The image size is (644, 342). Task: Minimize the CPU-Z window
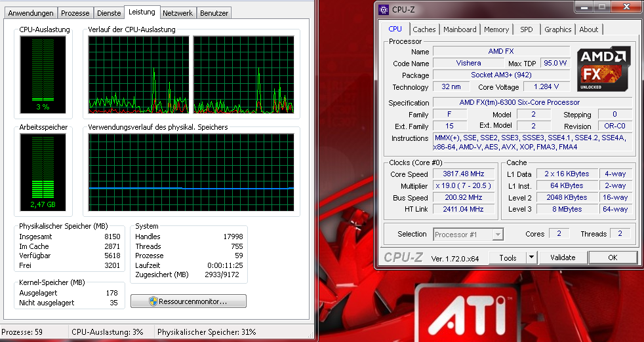coord(583,7)
